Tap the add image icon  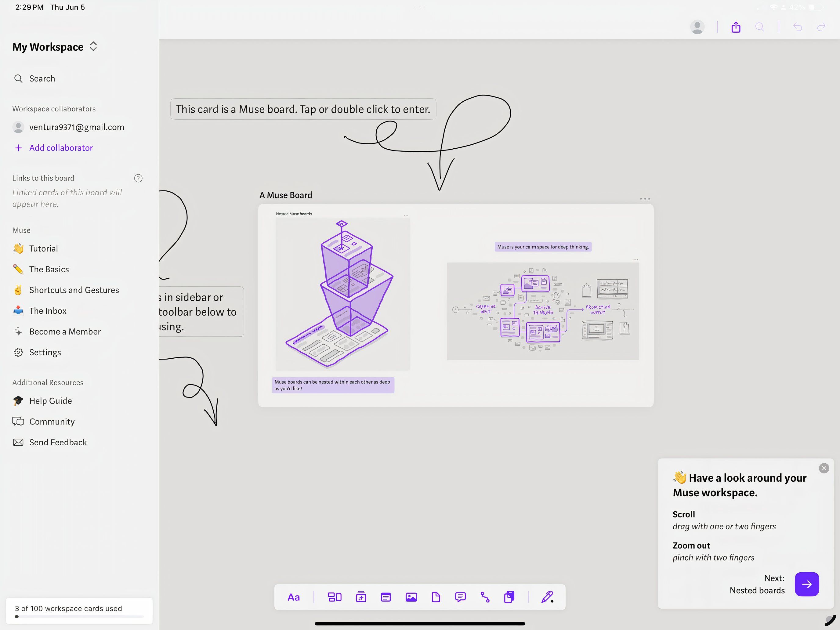coord(411,597)
